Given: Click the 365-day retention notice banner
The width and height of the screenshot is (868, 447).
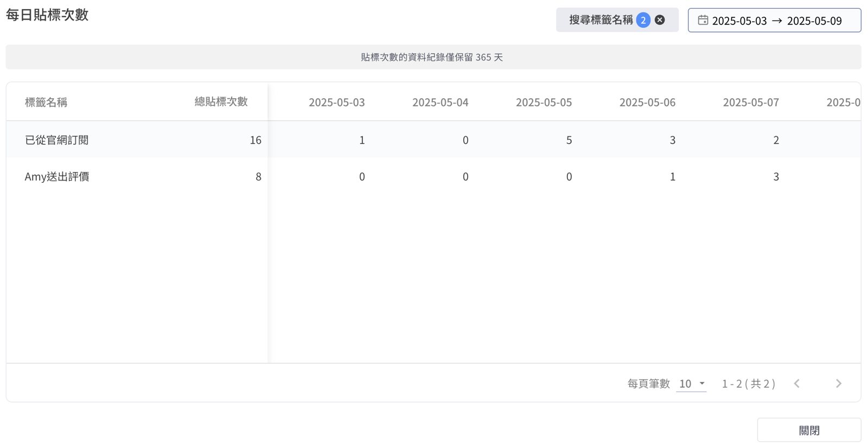Looking at the screenshot, I should (x=433, y=57).
